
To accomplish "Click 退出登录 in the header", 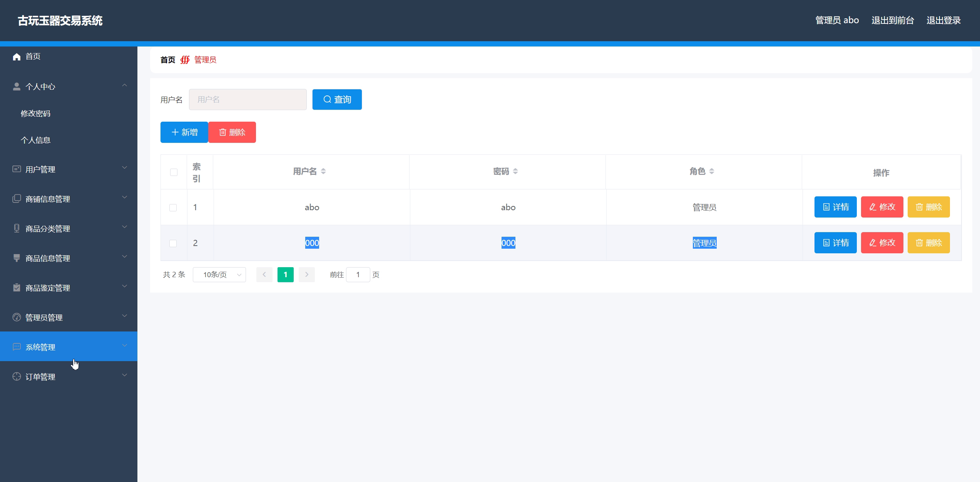I will (943, 20).
